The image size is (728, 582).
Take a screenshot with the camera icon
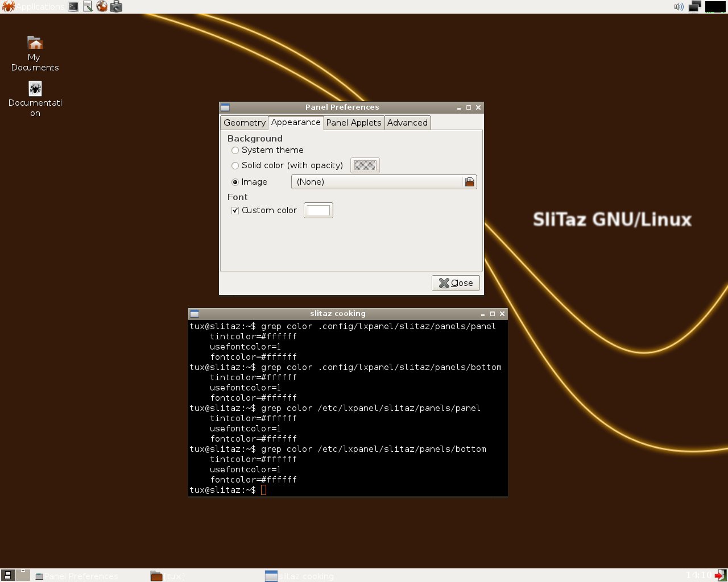[x=116, y=6]
